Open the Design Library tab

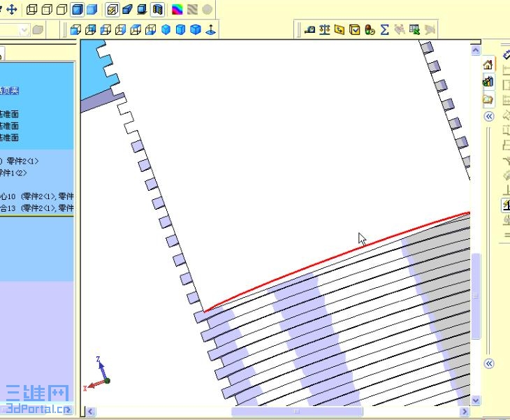pyautogui.click(x=488, y=81)
